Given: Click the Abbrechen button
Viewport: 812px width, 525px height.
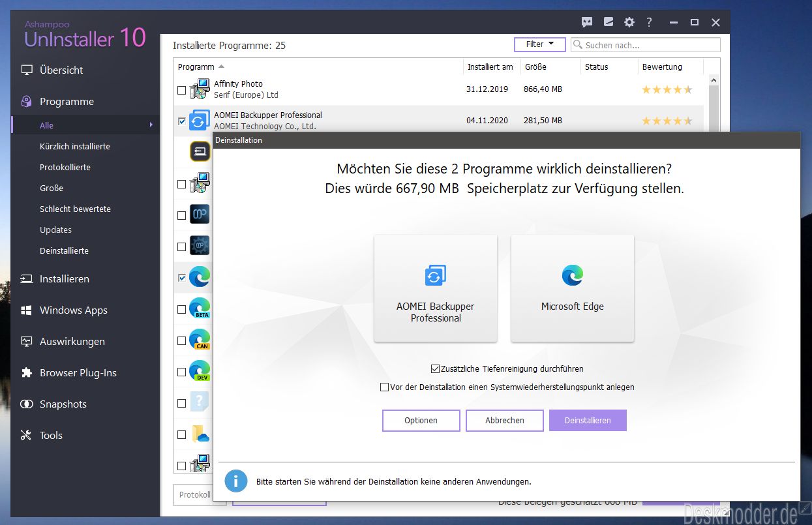Looking at the screenshot, I should 505,421.
